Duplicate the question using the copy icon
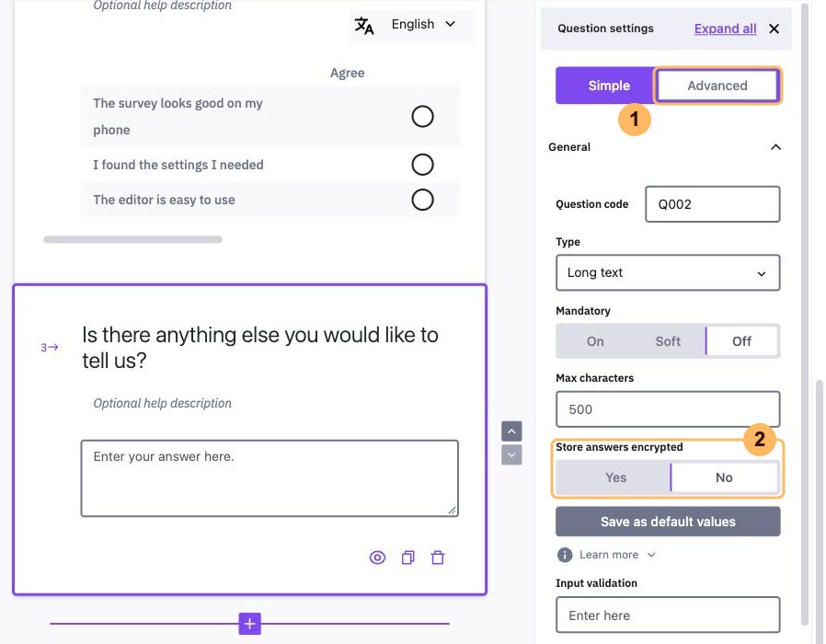The height and width of the screenshot is (644, 826). (x=408, y=558)
